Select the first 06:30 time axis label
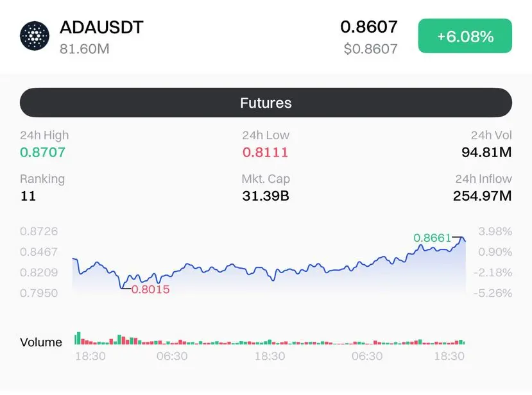 (x=172, y=356)
